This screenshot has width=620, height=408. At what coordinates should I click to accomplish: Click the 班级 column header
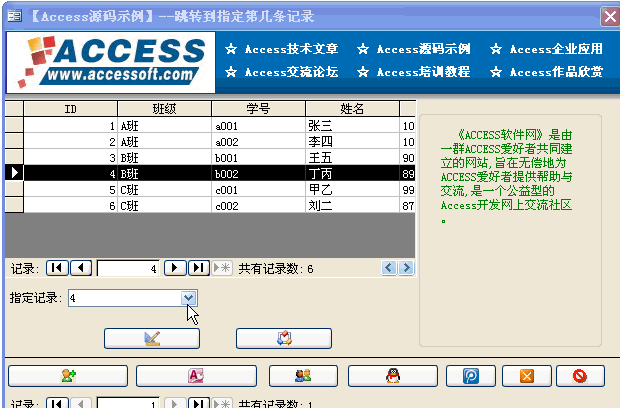pyautogui.click(x=164, y=109)
